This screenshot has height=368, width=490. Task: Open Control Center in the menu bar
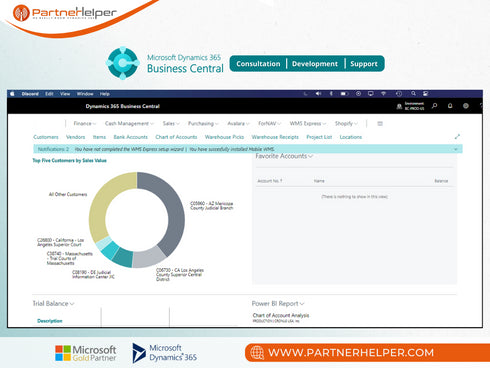426,94
